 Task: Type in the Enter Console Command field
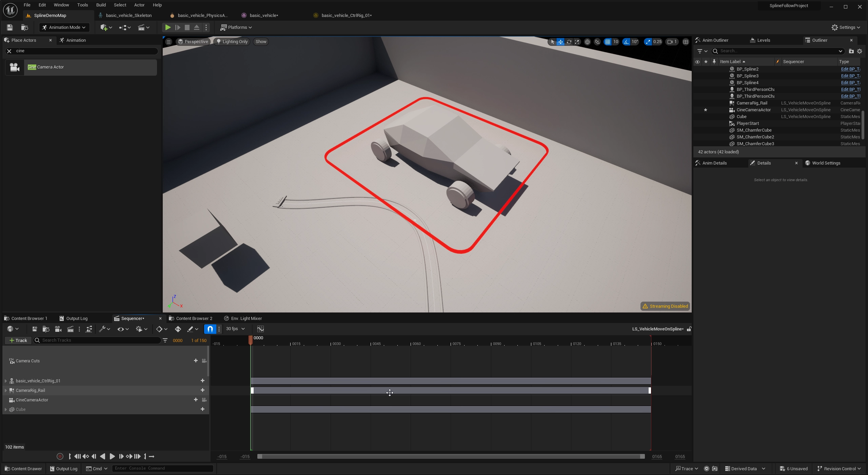163,468
